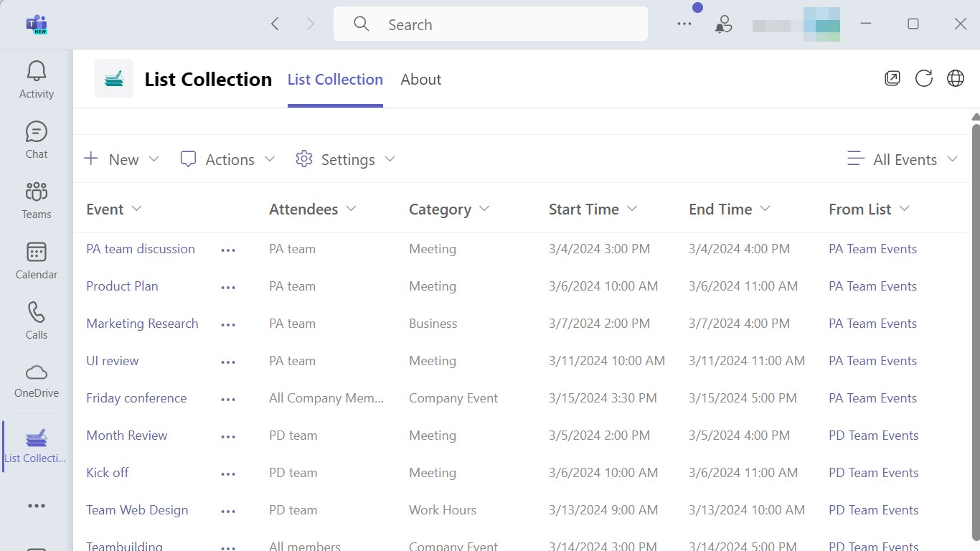Reload the tab with the refresh icon
This screenshot has width=980, height=551.
[924, 78]
